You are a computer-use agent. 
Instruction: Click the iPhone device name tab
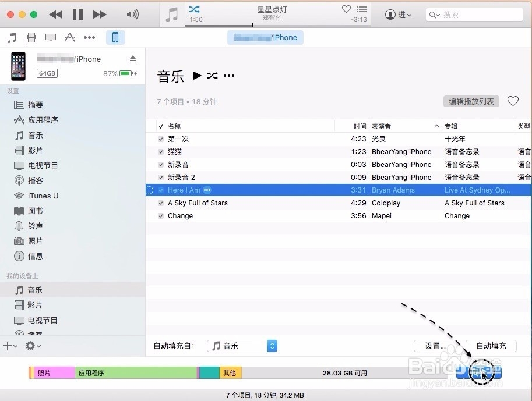tap(265, 38)
